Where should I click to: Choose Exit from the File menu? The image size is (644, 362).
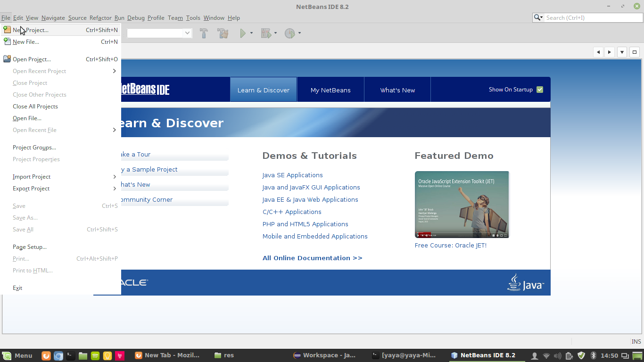click(x=60, y=288)
